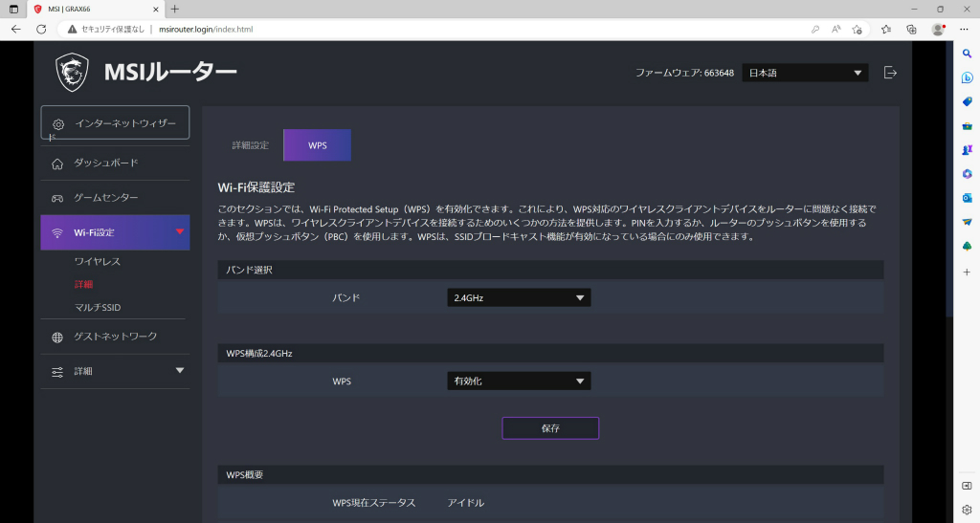Open the Microsoft 365 sidebar icon
The image size is (980, 523).
click(967, 174)
